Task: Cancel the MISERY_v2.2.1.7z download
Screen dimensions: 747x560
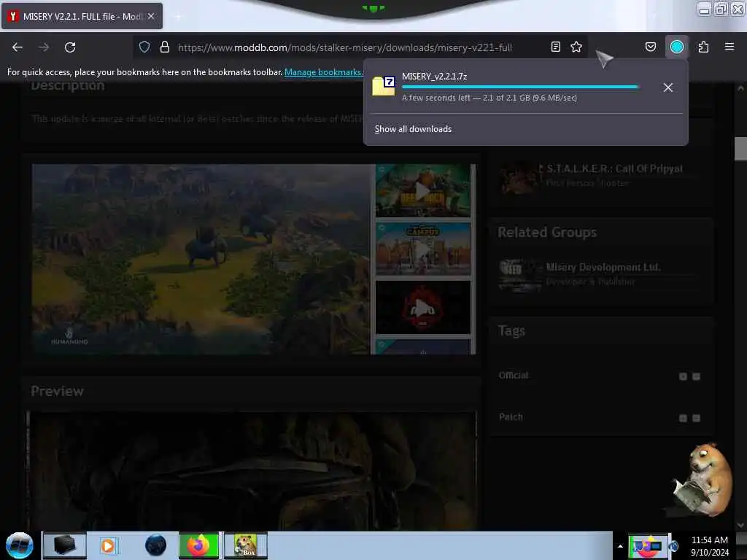Action: pos(668,87)
